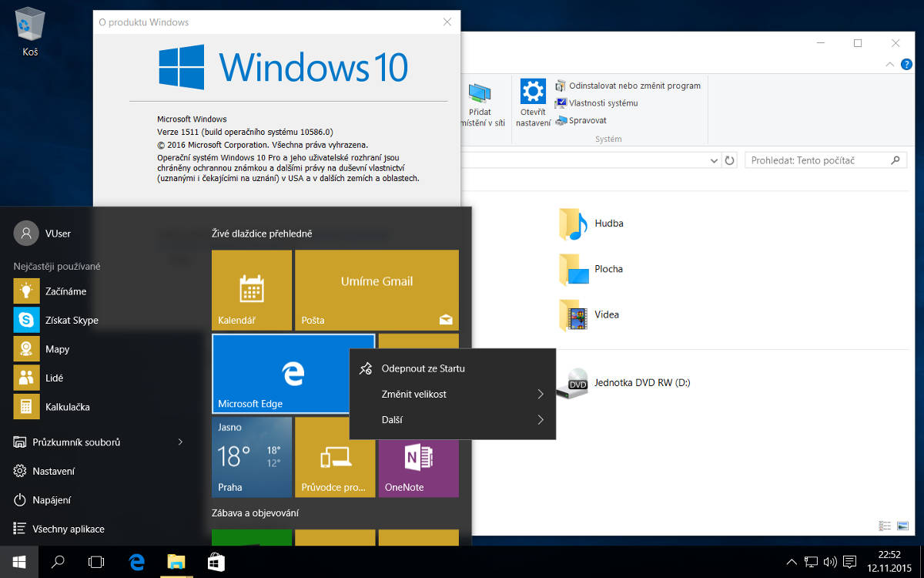The height and width of the screenshot is (578, 924).
Task: Open the network tray icon
Action: [x=811, y=562]
